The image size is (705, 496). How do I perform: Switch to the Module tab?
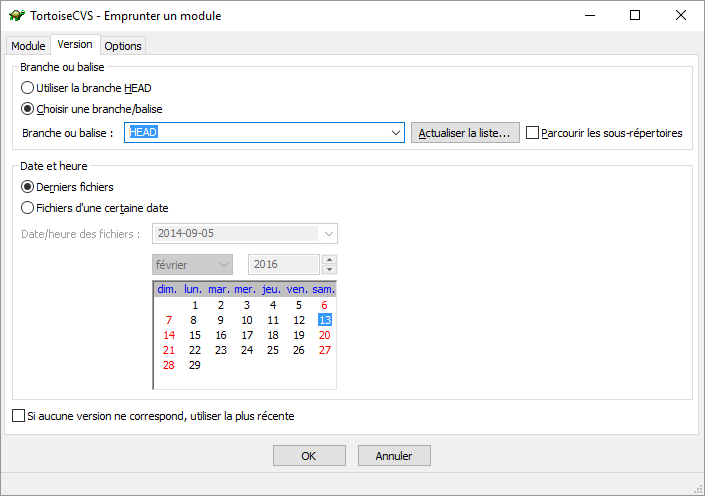28,46
